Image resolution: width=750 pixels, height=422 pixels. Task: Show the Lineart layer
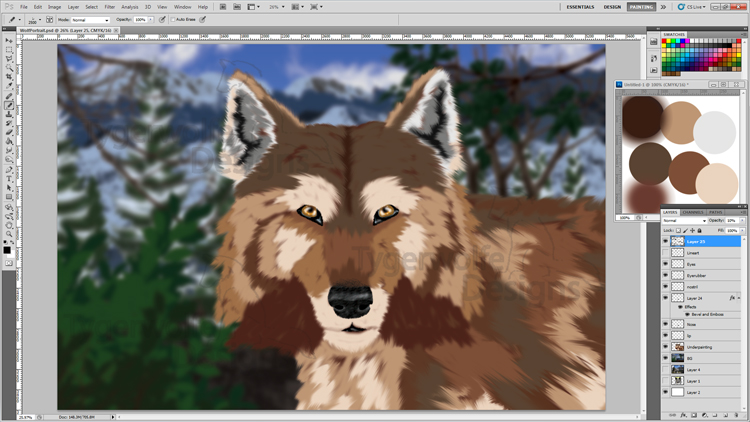(666, 253)
